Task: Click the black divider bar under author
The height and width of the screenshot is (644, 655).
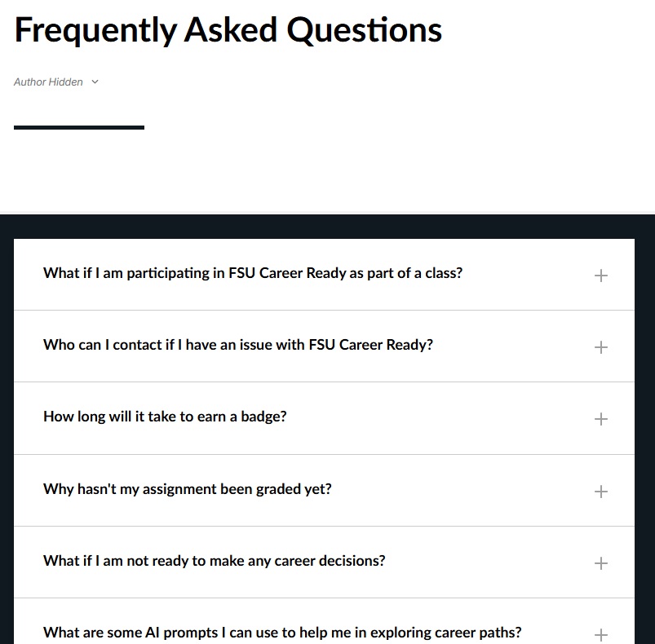Action: [79, 127]
